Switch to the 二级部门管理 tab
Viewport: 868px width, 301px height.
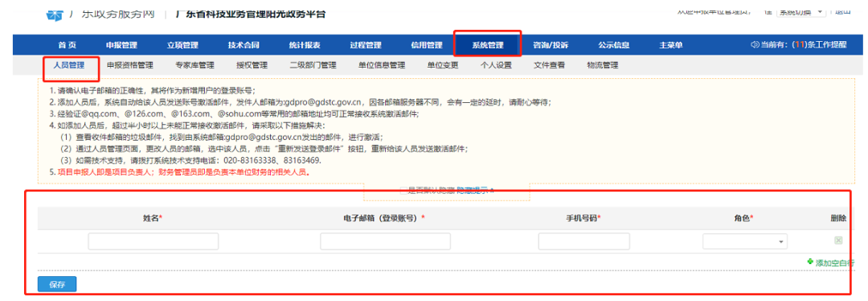313,65
